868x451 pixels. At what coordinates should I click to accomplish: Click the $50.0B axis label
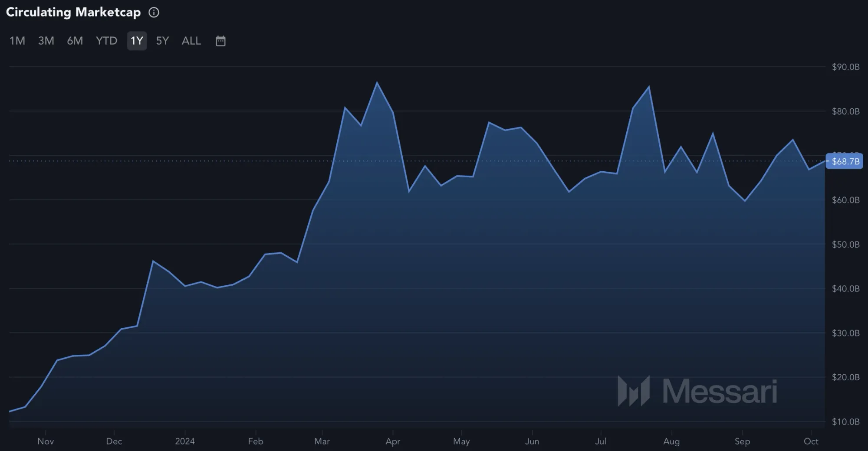(845, 245)
